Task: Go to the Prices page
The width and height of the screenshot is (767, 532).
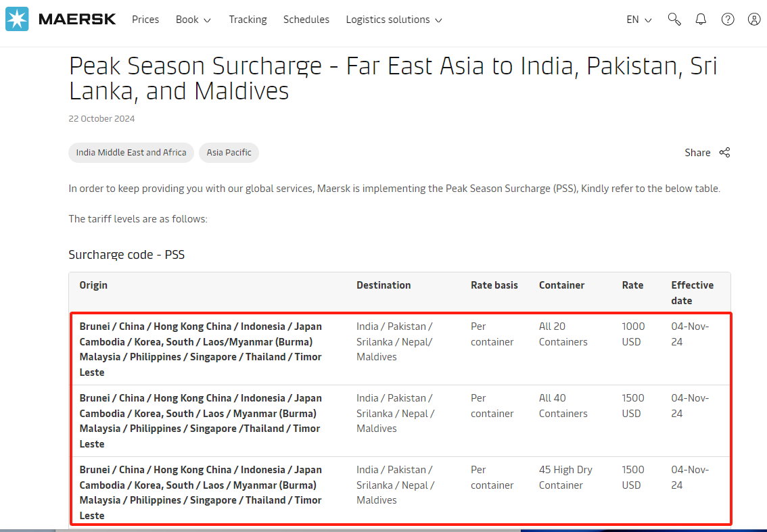Action: click(145, 20)
